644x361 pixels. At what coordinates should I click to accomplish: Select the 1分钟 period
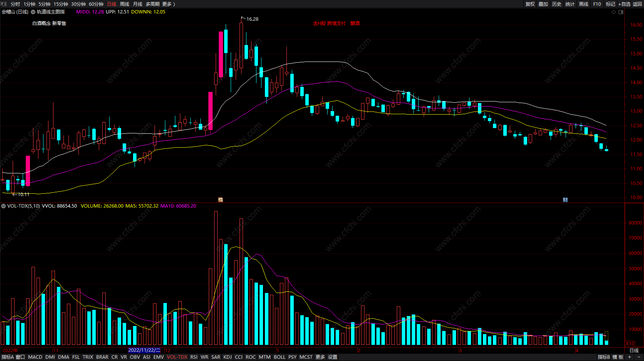(29, 4)
